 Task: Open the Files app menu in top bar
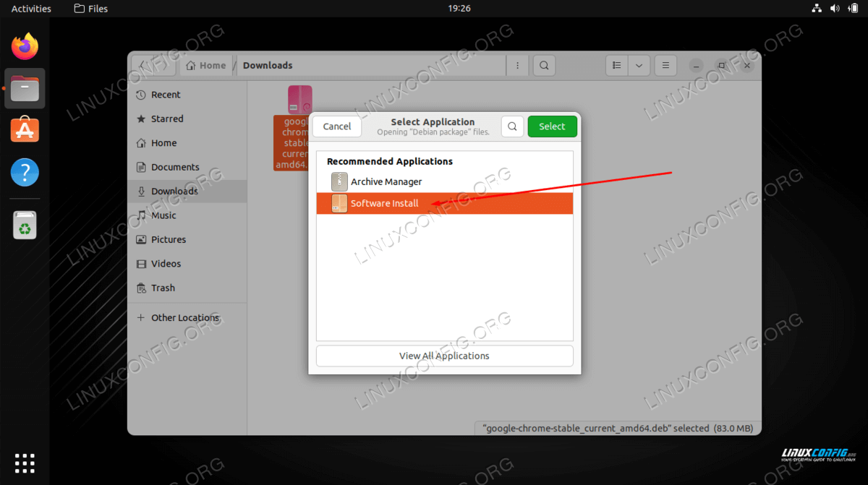click(x=91, y=9)
